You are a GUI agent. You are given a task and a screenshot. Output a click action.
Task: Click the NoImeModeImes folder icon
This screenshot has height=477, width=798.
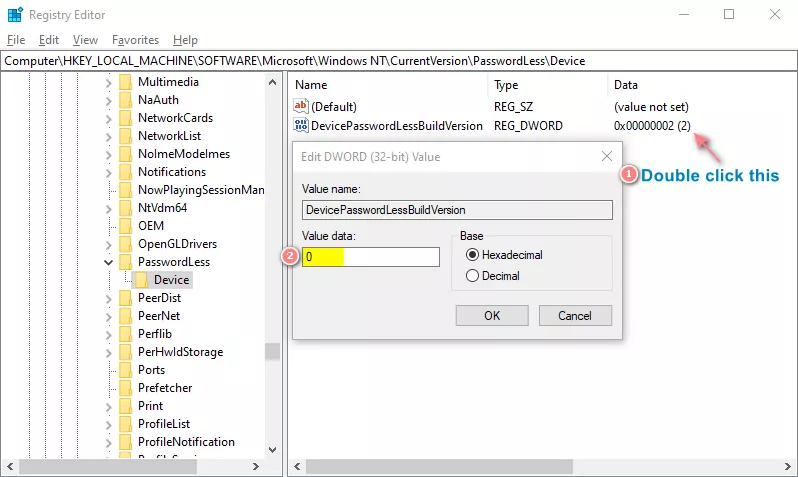point(125,154)
